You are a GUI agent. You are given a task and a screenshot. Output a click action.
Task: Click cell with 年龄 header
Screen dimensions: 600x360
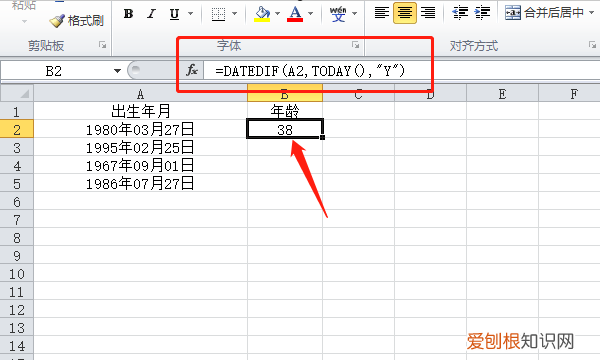point(285,111)
